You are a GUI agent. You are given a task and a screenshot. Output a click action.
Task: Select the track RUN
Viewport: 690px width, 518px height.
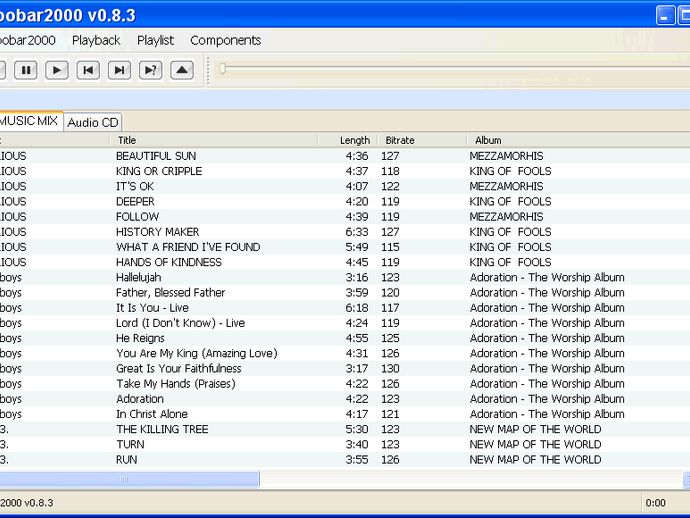[x=127, y=459]
